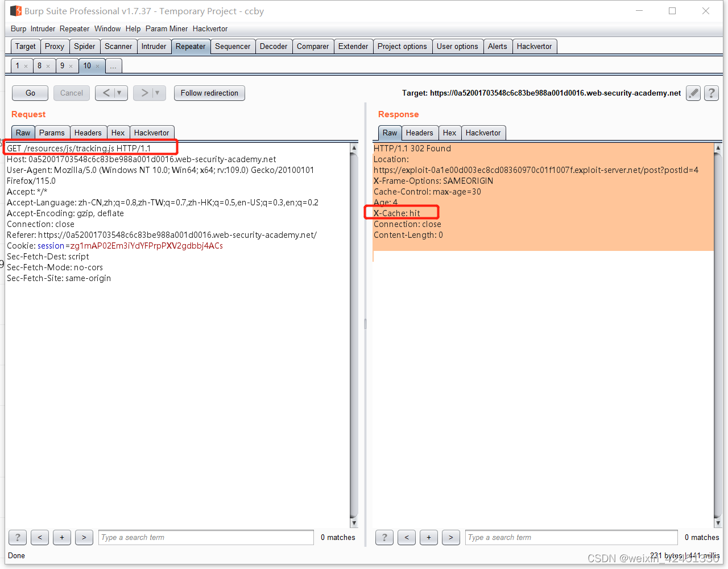This screenshot has height=569, width=728.
Task: Open the Repeater menu
Action: pyautogui.click(x=75, y=28)
